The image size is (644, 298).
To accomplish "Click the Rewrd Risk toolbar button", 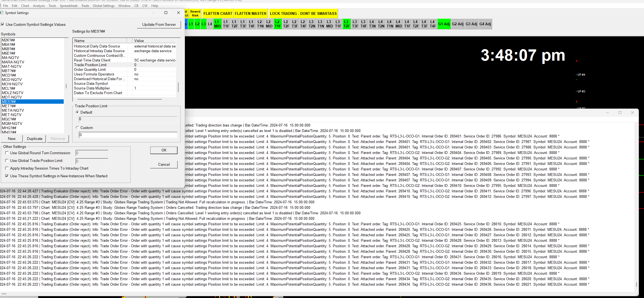I will point(195,13).
